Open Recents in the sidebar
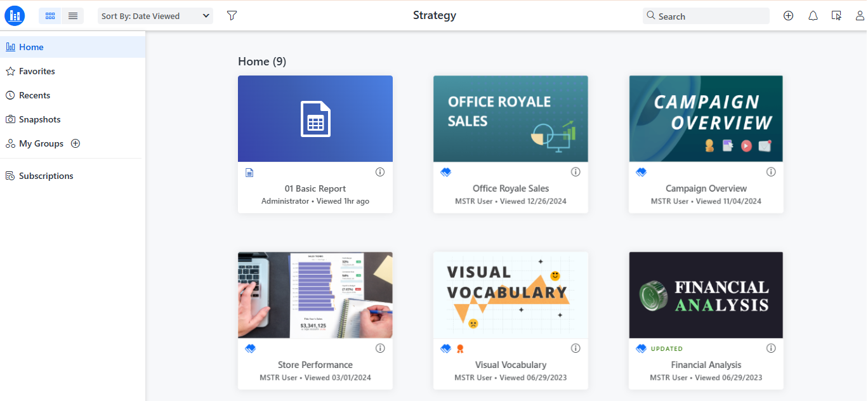Image resolution: width=868 pixels, height=401 pixels. [34, 95]
